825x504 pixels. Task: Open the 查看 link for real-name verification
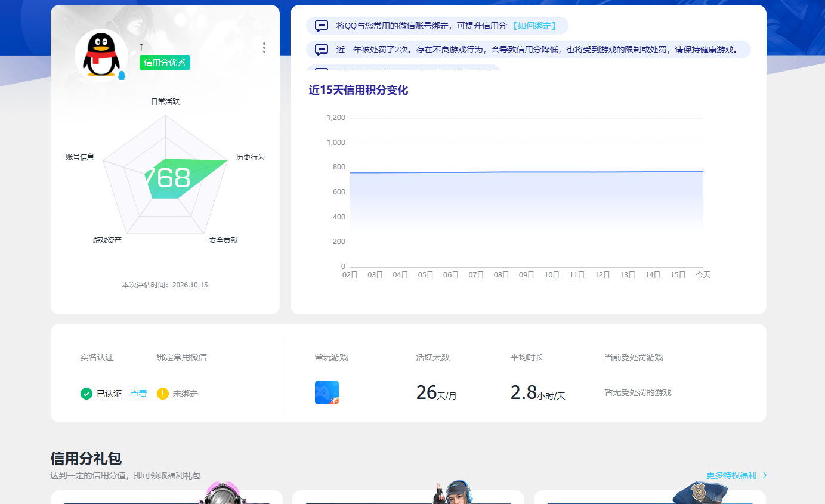[x=139, y=394]
